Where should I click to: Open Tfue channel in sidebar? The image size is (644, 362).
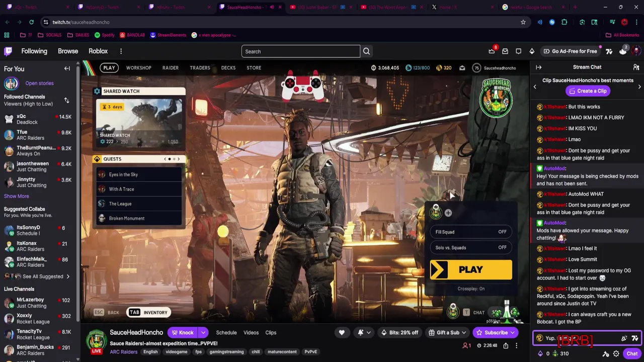tap(38, 135)
